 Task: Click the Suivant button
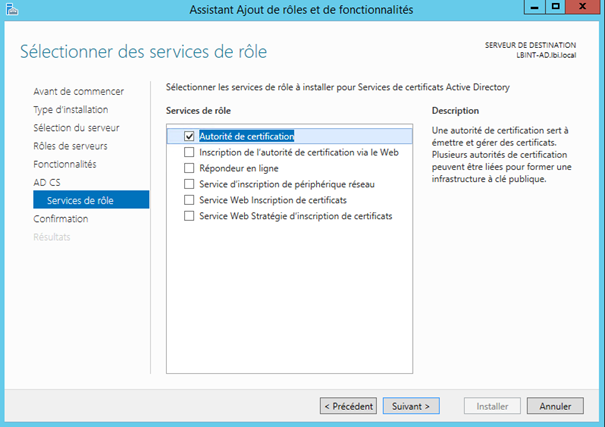(411, 406)
